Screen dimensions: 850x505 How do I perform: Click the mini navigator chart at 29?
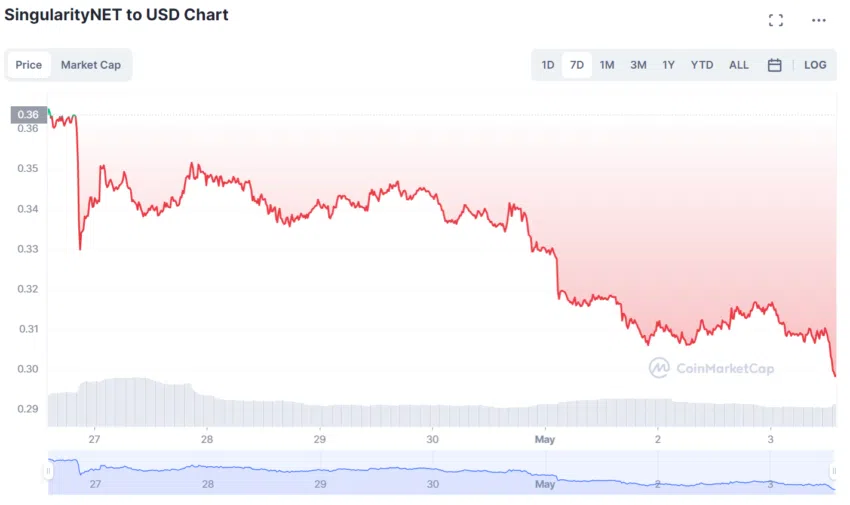[320, 483]
